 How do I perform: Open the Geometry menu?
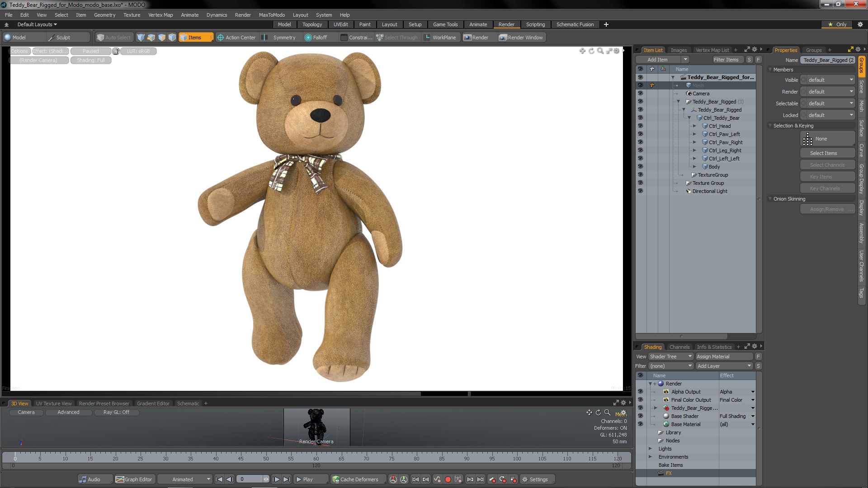coord(104,15)
